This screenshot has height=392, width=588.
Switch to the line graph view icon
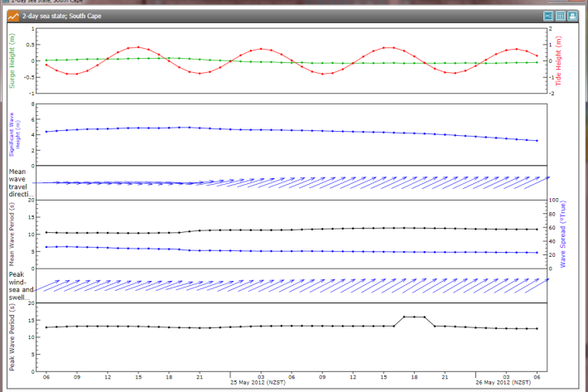pyautogui.click(x=547, y=16)
